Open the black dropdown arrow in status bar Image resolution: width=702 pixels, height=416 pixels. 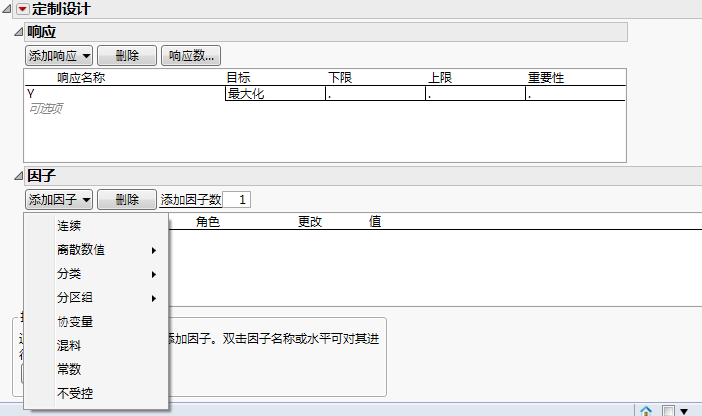pyautogui.click(x=684, y=411)
